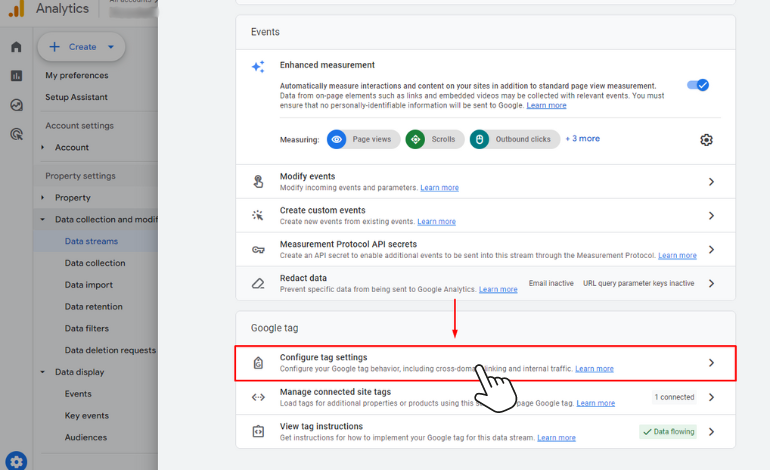770x470 pixels.
Task: Open the Reports bar chart icon
Action: (16, 76)
